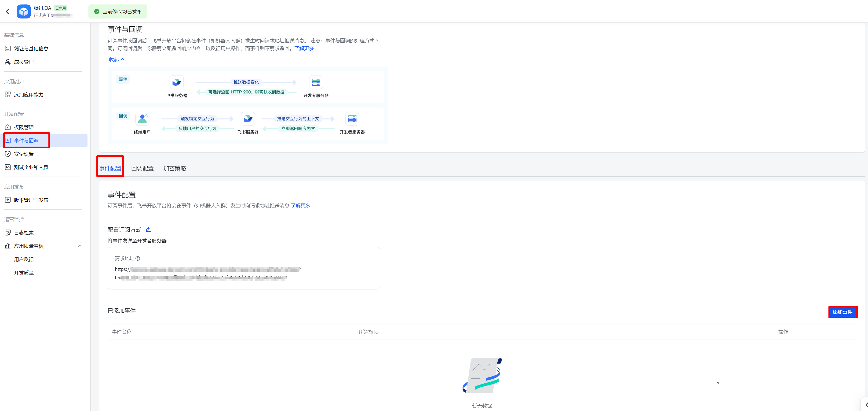Open 凭证与基础信息 in the sidebar
The image size is (868, 411).
[31, 48]
